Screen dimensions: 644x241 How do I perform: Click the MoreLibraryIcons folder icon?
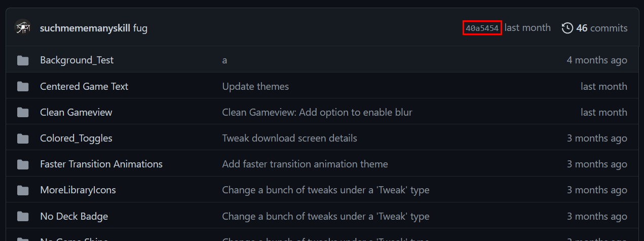[x=23, y=190]
